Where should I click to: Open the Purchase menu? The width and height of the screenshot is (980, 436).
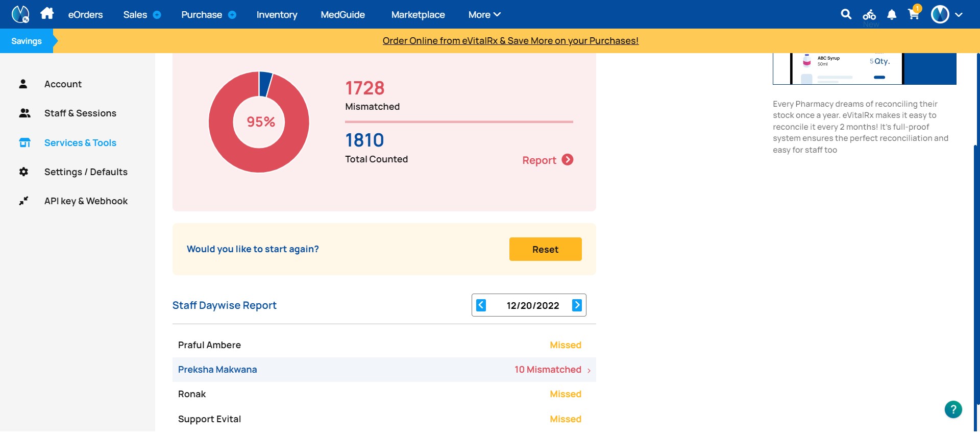[202, 15]
